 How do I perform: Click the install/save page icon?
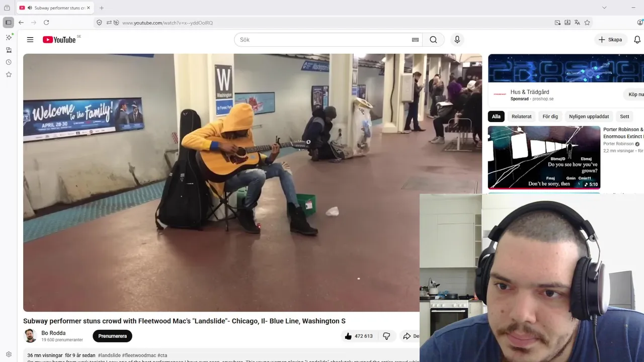(x=568, y=23)
